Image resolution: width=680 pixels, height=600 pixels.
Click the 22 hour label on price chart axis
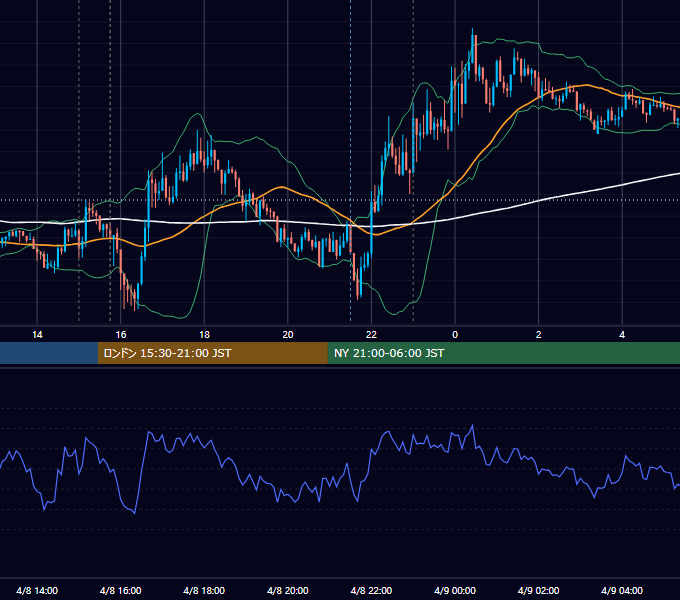[x=371, y=335]
